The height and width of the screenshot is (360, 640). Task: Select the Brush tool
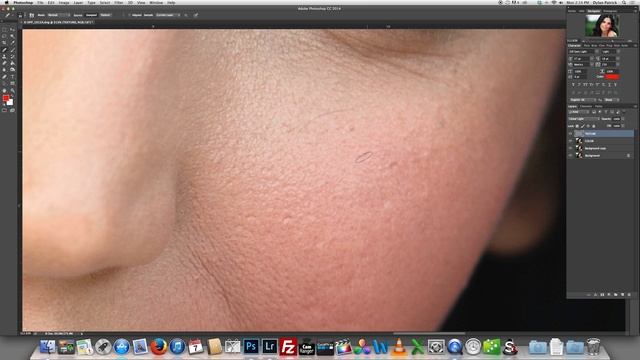(13, 50)
